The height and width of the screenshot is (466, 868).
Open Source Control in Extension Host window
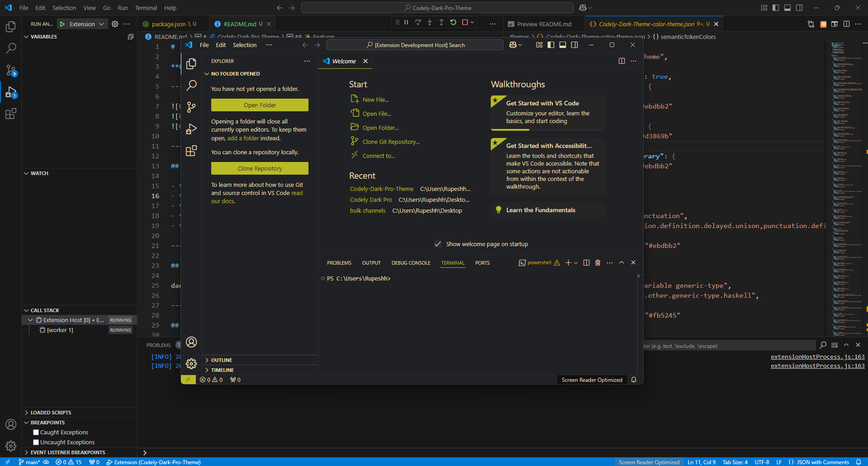click(191, 107)
